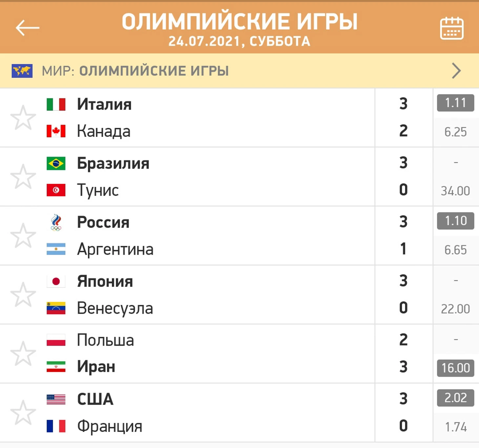Mark Japan vs Venezuela as favorite
Screen dimensions: 479x448
(x=23, y=294)
